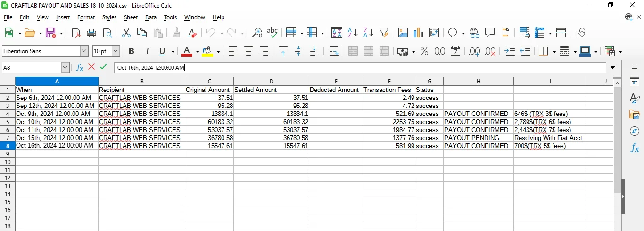Select the 'PAYOUT PENDING' cell
The image size is (644, 231).
479,138
